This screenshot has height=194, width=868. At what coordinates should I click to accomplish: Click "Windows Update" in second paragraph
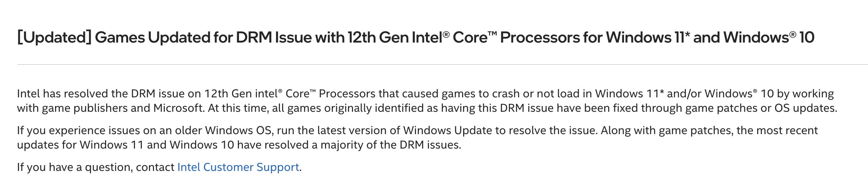point(447,131)
